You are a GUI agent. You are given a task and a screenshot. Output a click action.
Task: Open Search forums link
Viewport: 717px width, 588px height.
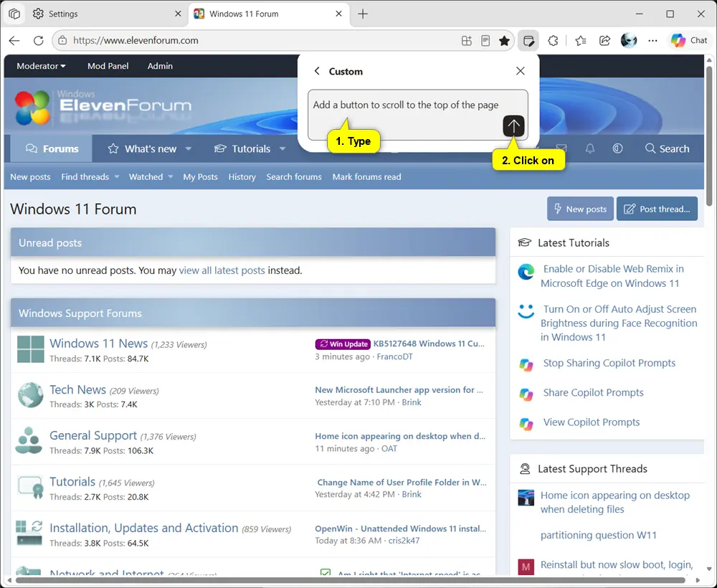tap(294, 177)
